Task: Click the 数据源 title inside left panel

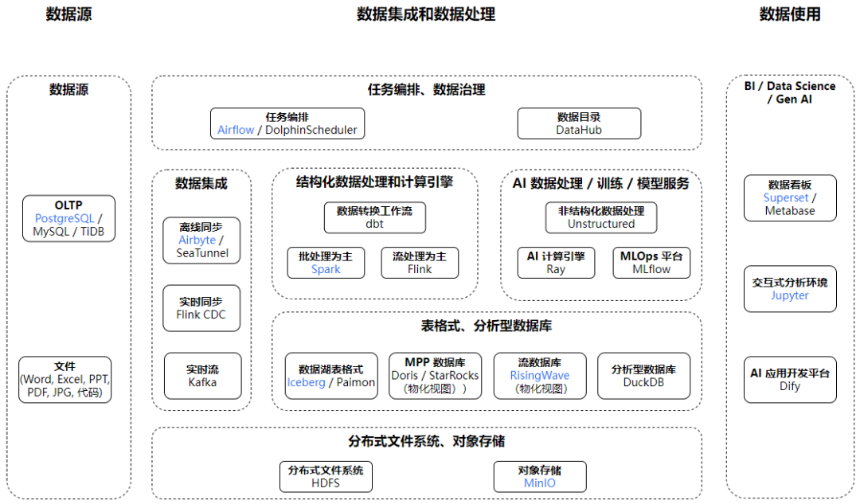Action: point(68,90)
